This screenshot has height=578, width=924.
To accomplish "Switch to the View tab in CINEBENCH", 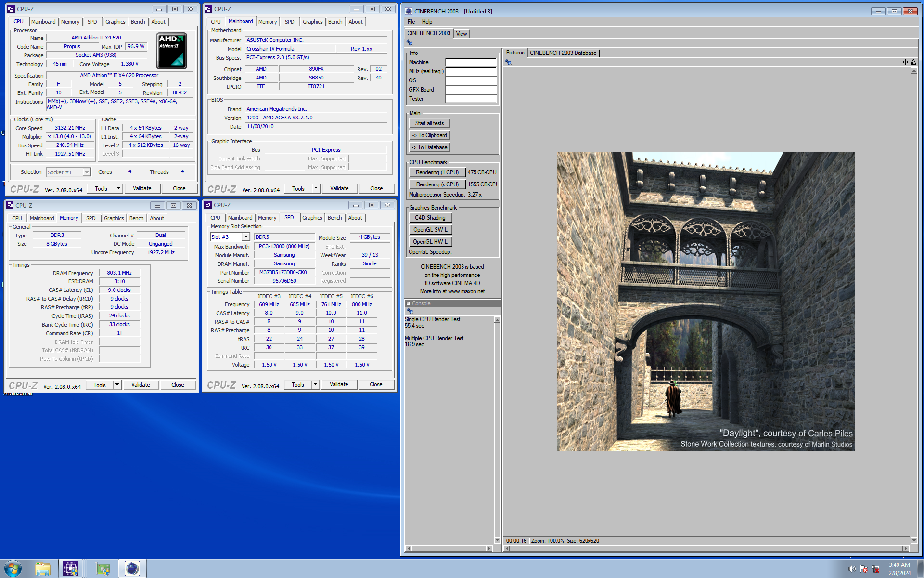I will [462, 34].
